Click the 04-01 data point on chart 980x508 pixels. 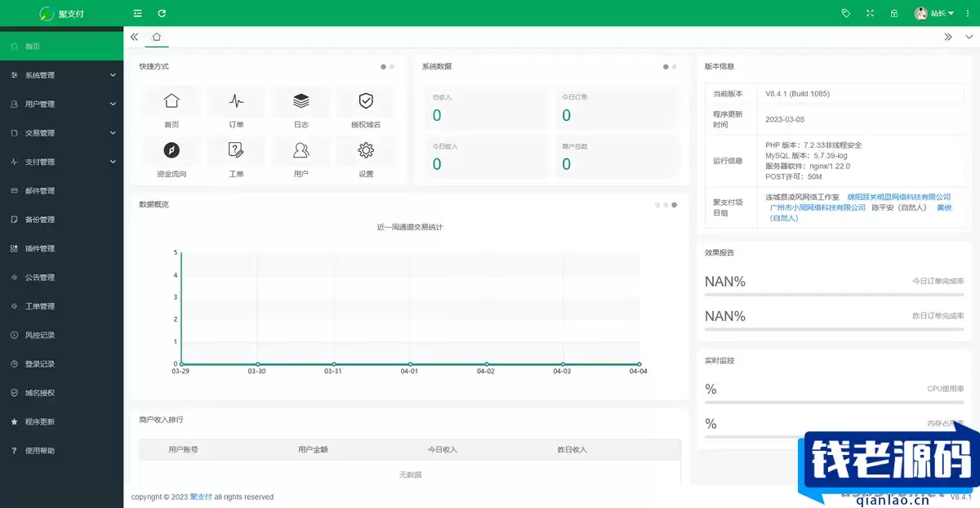pyautogui.click(x=410, y=364)
